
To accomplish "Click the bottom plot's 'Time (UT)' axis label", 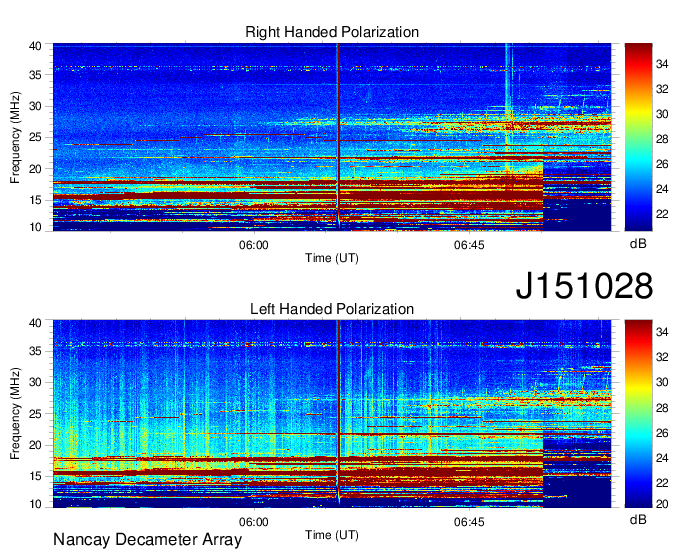I will pyautogui.click(x=332, y=535).
